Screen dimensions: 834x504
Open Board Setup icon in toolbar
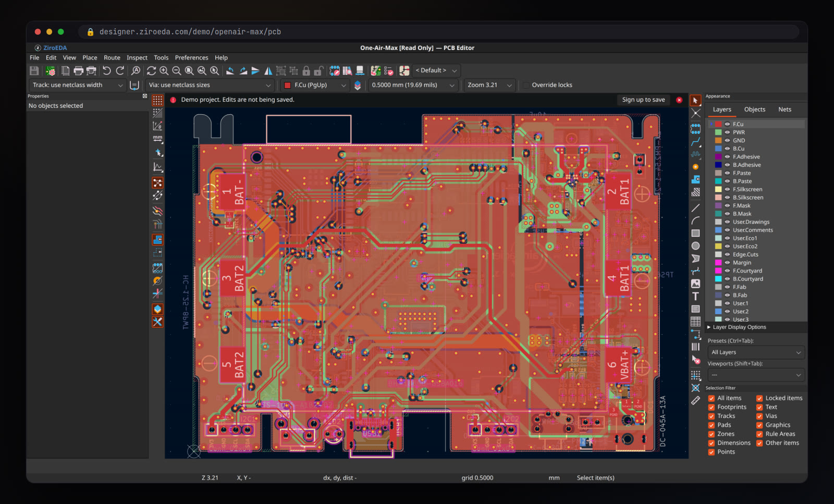(51, 70)
